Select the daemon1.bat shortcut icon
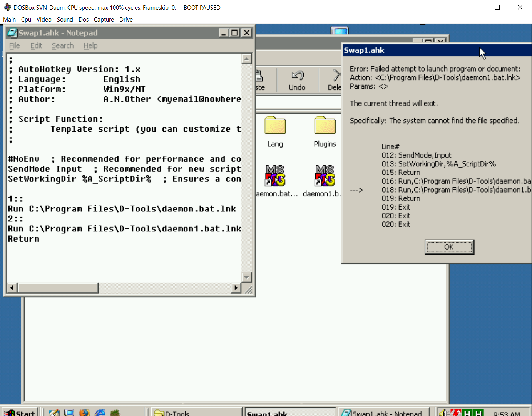Image resolution: width=532 pixels, height=416 pixels. [x=325, y=176]
